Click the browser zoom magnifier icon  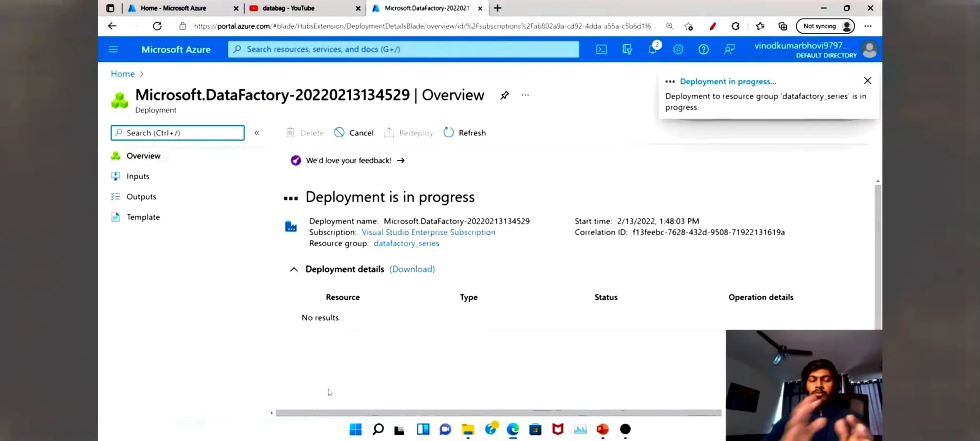669,26
